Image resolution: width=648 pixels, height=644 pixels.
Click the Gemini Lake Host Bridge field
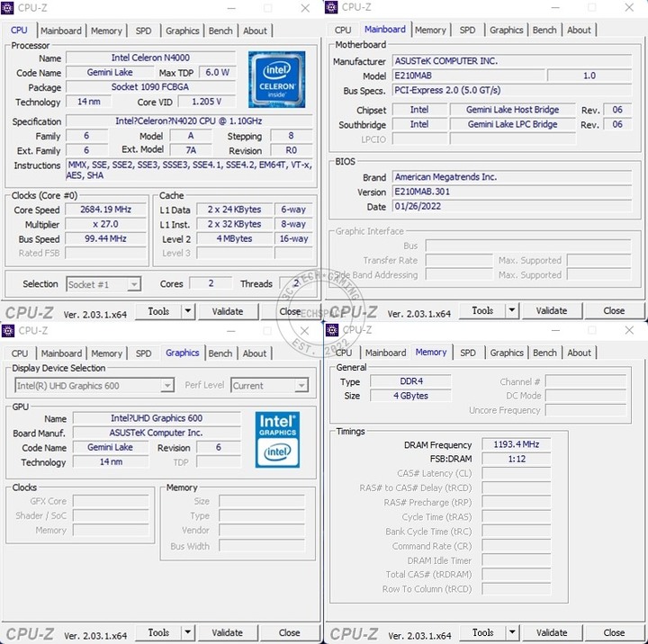(513, 110)
